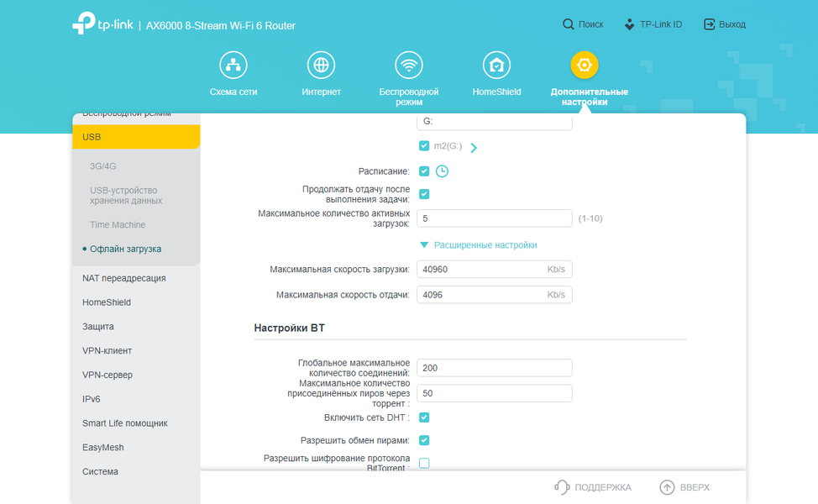Click the Максимальная скорость загрузки field

tap(494, 269)
